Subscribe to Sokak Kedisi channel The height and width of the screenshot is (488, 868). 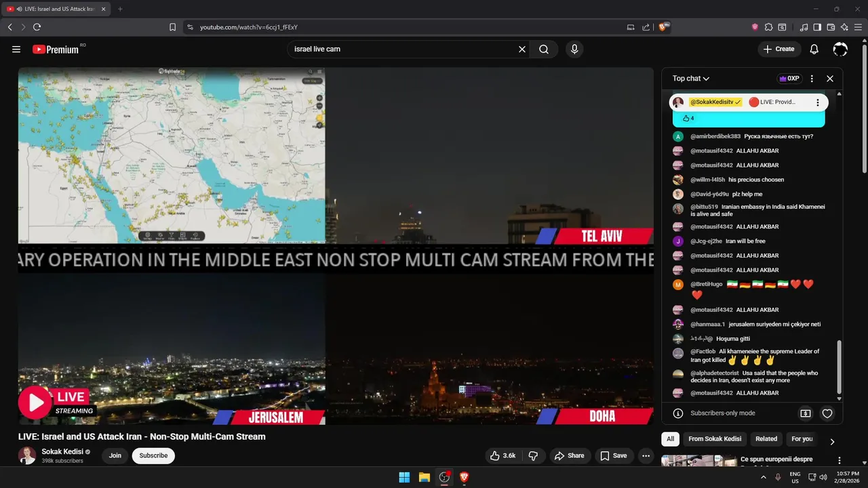153,456
